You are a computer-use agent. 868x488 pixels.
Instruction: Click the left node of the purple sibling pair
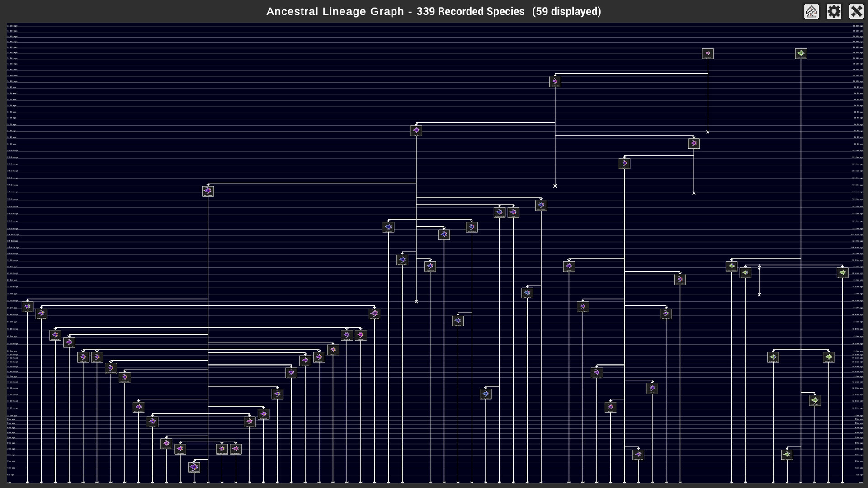347,335
